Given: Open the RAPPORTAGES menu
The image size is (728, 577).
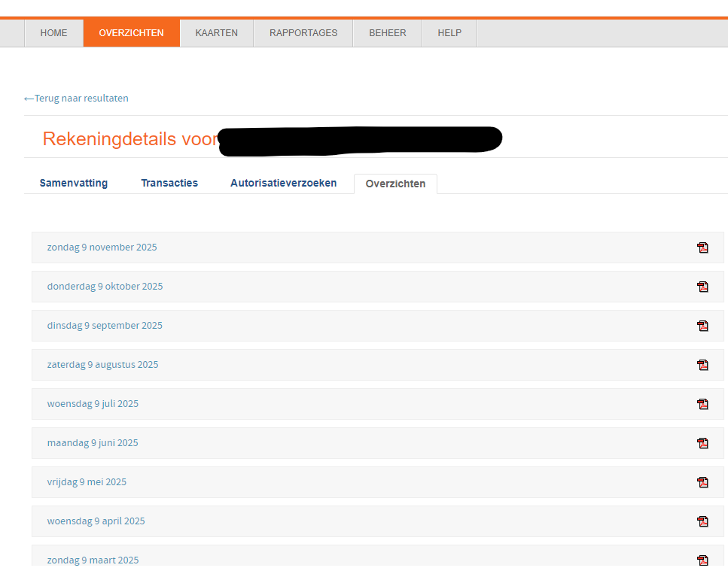Looking at the screenshot, I should 303,33.
